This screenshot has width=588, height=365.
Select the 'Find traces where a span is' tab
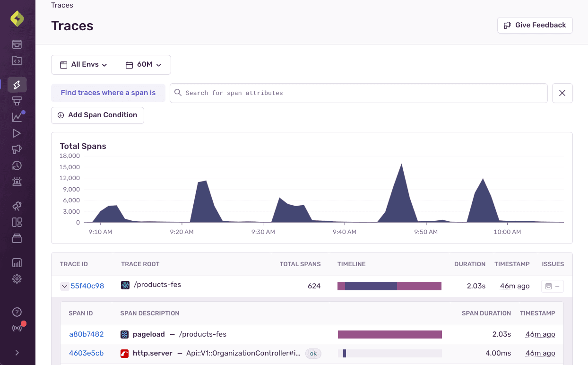(108, 93)
